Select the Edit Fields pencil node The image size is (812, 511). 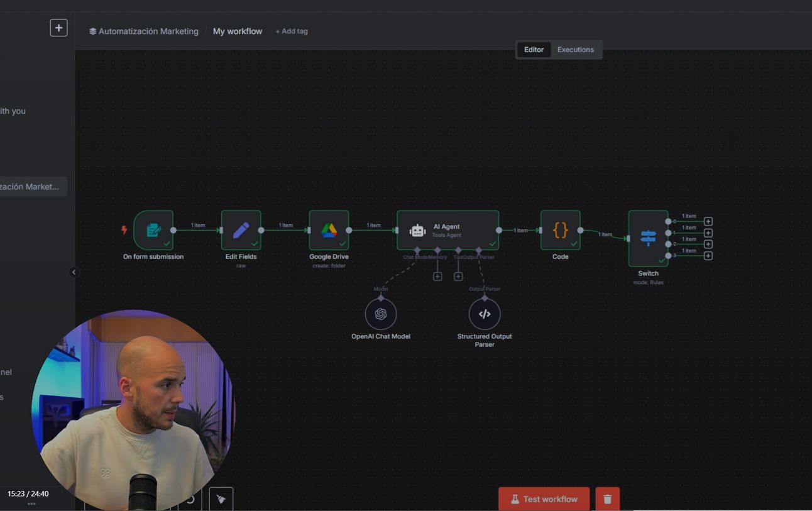coord(241,230)
